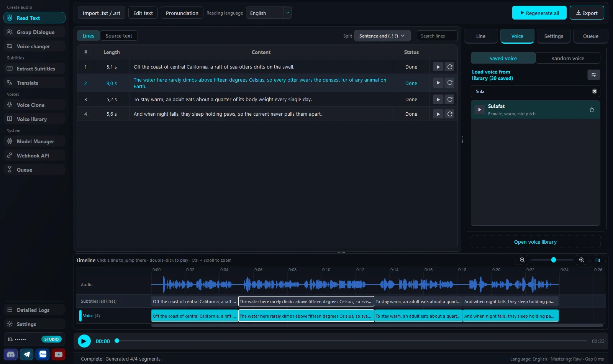
Task: Open the Telegram link icon
Action: [27, 354]
